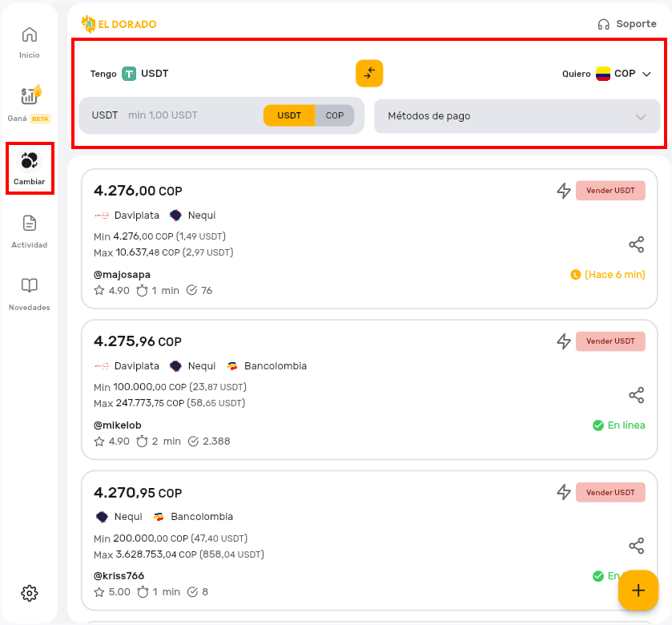Click the (Hace 6 min) status text

point(614,275)
